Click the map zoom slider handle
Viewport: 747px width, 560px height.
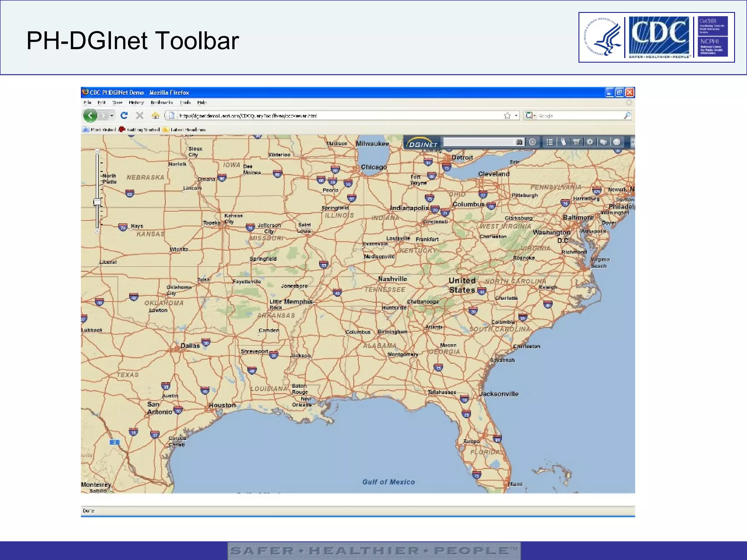(97, 202)
